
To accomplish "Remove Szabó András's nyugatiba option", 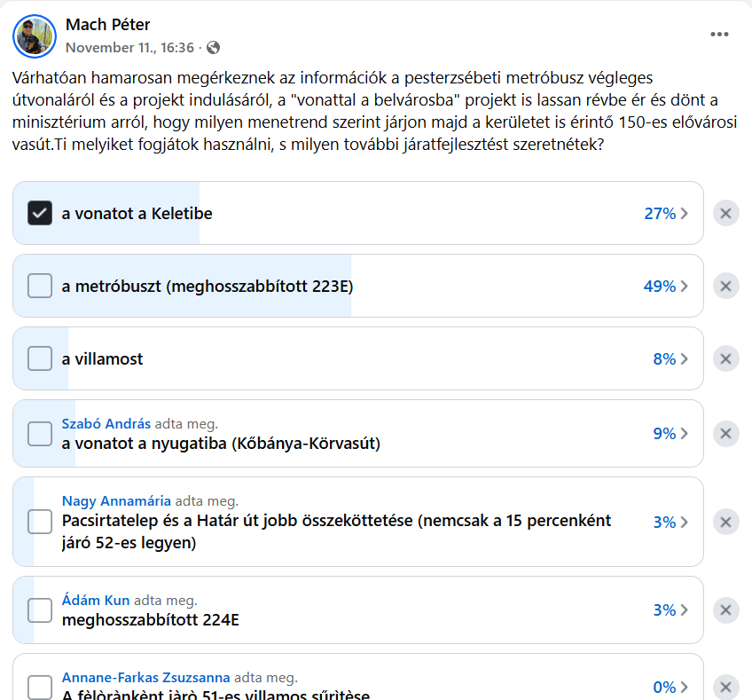I will click(x=725, y=433).
